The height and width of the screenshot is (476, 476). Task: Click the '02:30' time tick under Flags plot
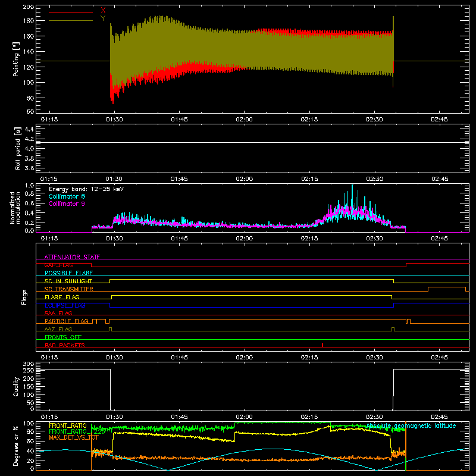[x=374, y=358]
